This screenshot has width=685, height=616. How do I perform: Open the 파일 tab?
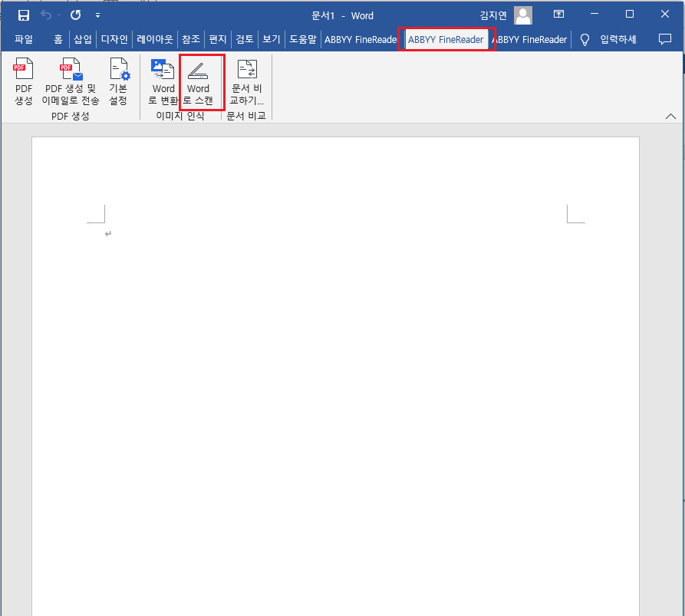pos(24,39)
